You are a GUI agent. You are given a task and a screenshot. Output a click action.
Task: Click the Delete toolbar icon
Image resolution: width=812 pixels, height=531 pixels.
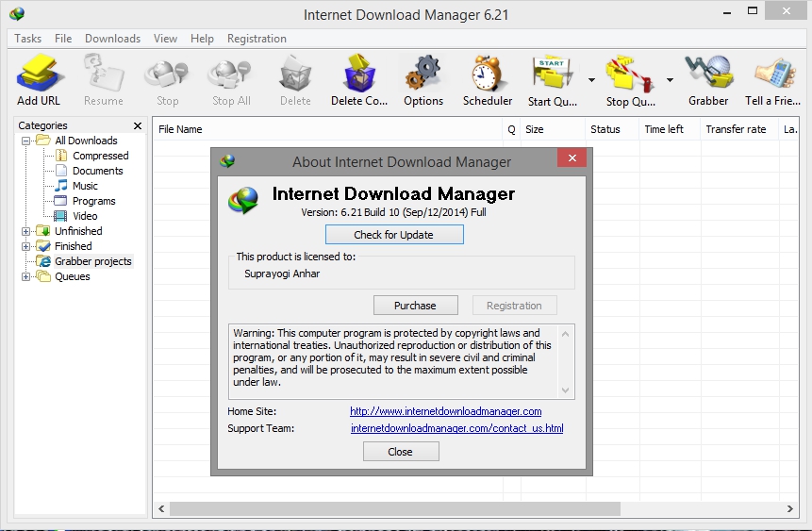click(295, 73)
